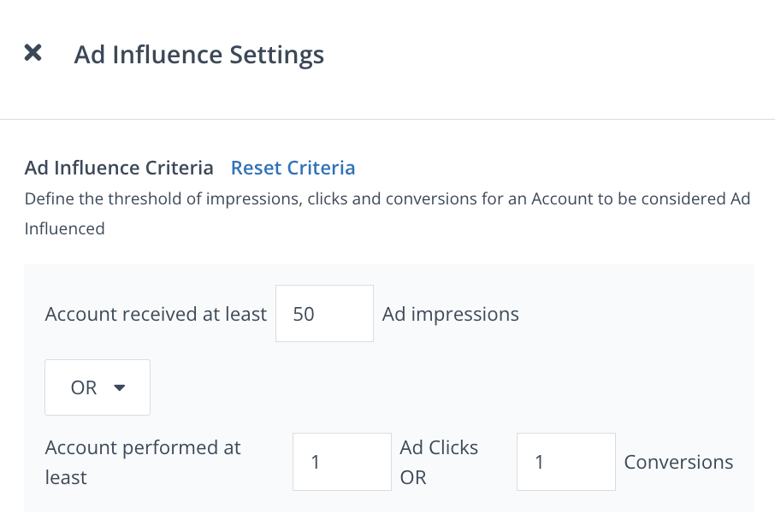775x532 pixels.
Task: Click the OR text inside the dropdown
Action: pos(84,387)
